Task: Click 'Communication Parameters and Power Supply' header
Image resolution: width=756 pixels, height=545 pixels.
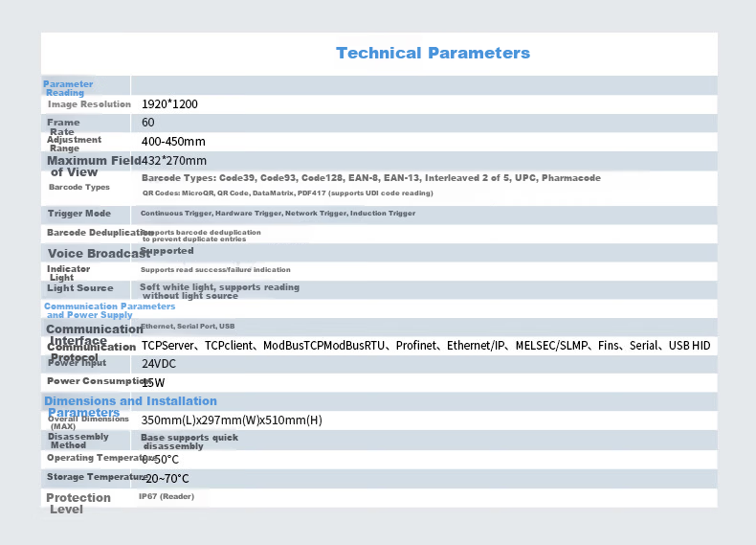Action: [x=109, y=311]
